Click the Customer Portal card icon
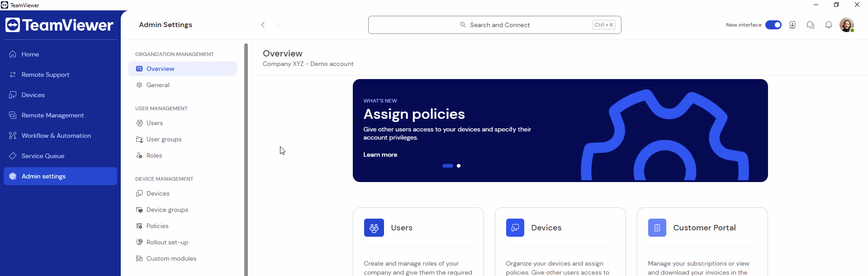This screenshot has height=276, width=868. pos(657,228)
